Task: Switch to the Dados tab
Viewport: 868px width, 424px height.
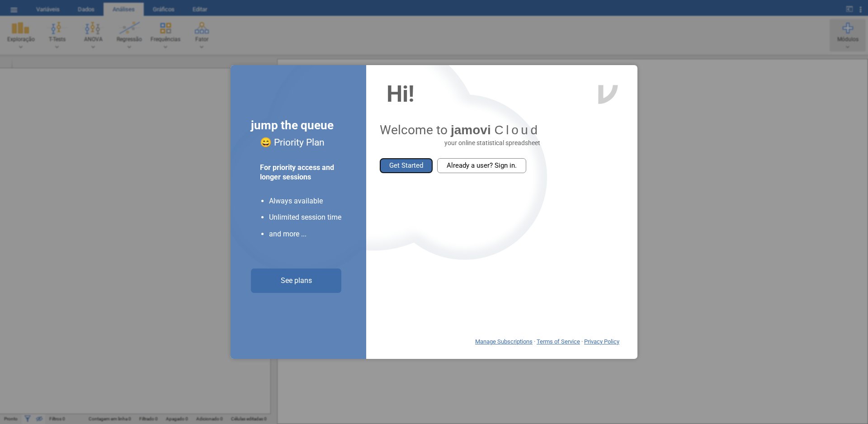Action: pos(86,9)
